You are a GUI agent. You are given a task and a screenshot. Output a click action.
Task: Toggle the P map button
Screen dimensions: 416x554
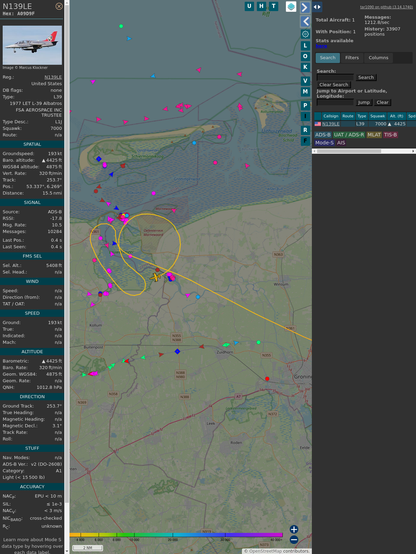(x=305, y=105)
